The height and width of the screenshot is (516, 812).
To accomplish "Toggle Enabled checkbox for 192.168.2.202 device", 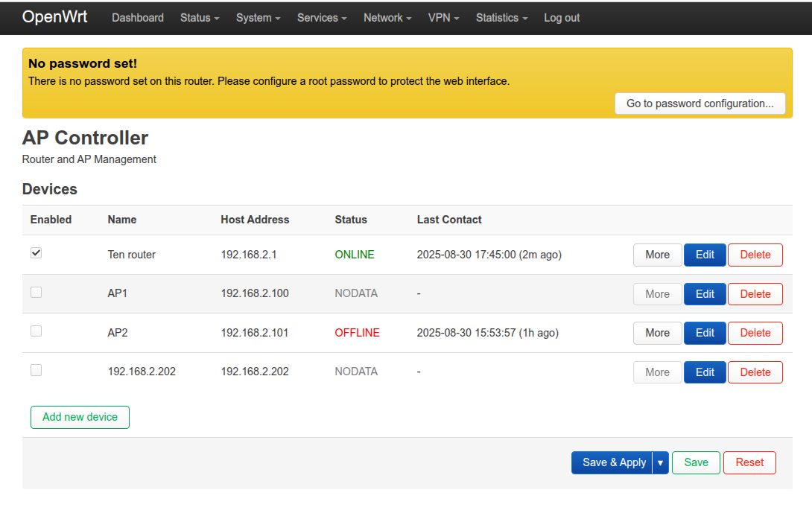I will pos(36,370).
